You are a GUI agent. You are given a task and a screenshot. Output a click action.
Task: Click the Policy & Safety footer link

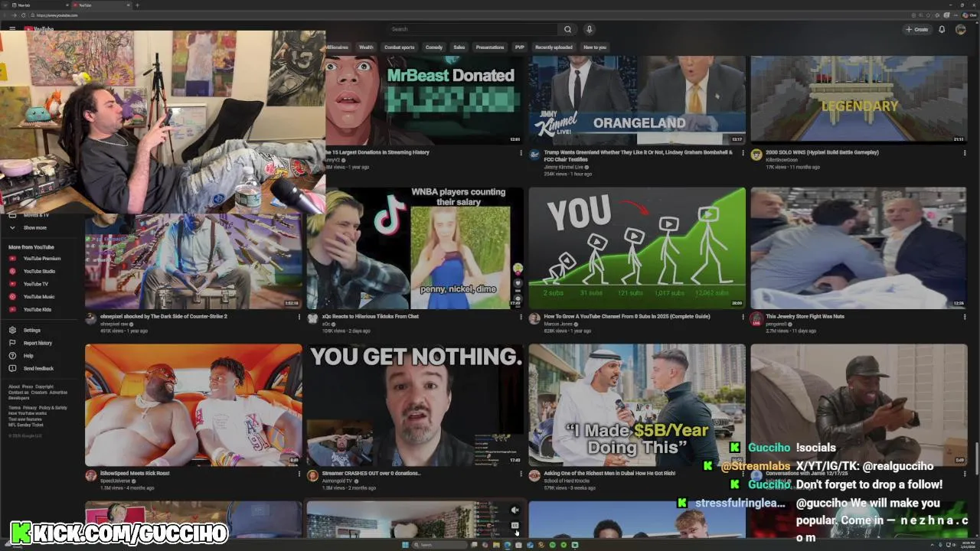coord(53,408)
